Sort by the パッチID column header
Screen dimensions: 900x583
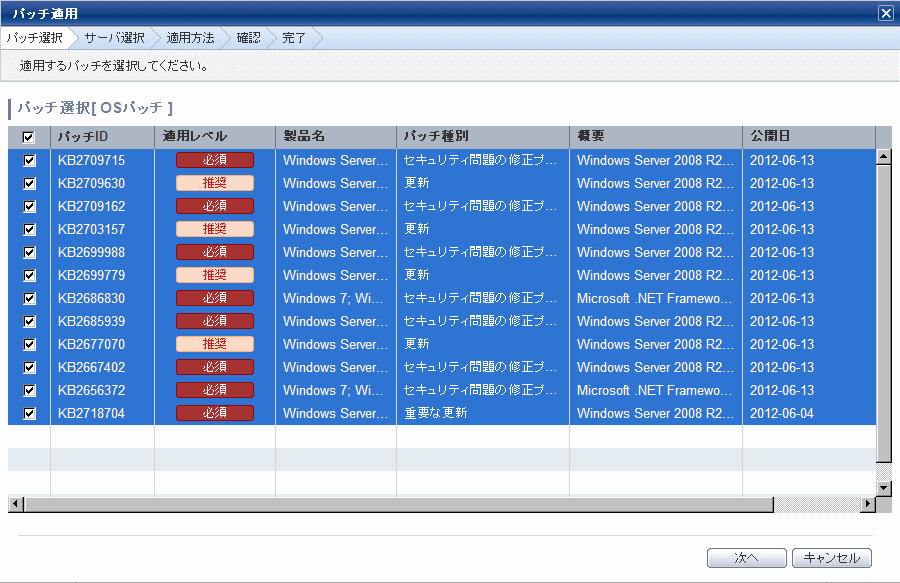click(103, 137)
